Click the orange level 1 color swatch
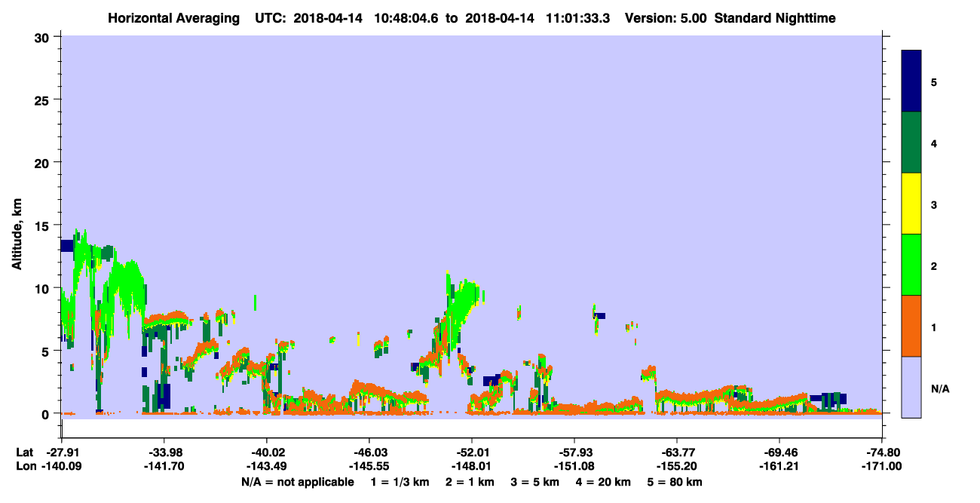980x503 pixels. (911, 326)
